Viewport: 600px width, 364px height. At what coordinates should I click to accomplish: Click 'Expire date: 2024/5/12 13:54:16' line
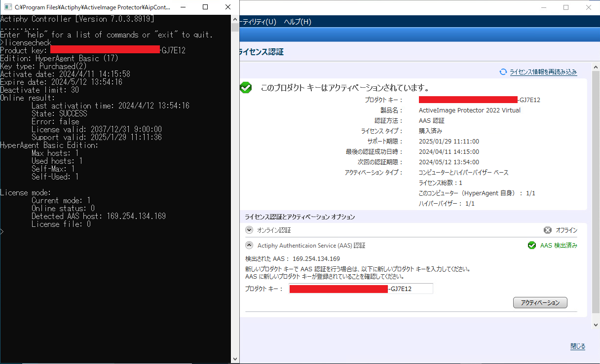point(61,82)
